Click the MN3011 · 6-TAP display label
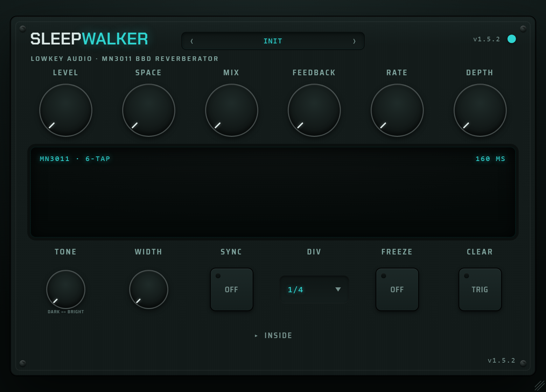546x392 pixels. point(75,159)
